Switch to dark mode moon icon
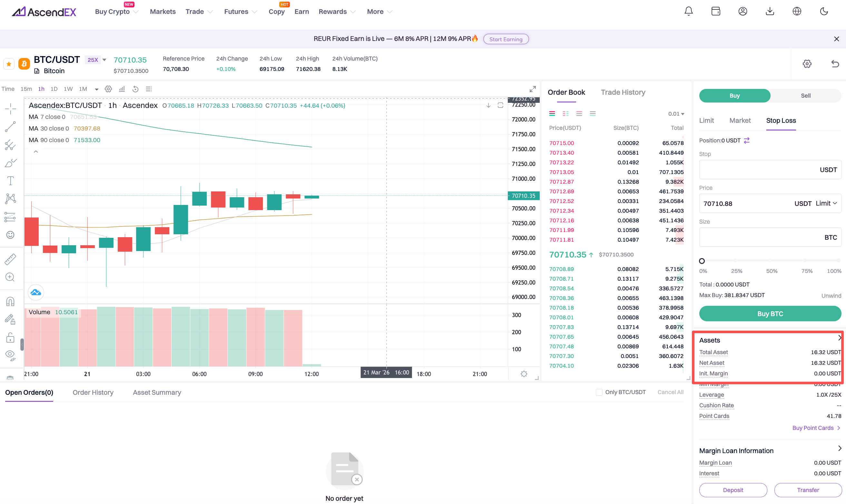 pyautogui.click(x=823, y=11)
